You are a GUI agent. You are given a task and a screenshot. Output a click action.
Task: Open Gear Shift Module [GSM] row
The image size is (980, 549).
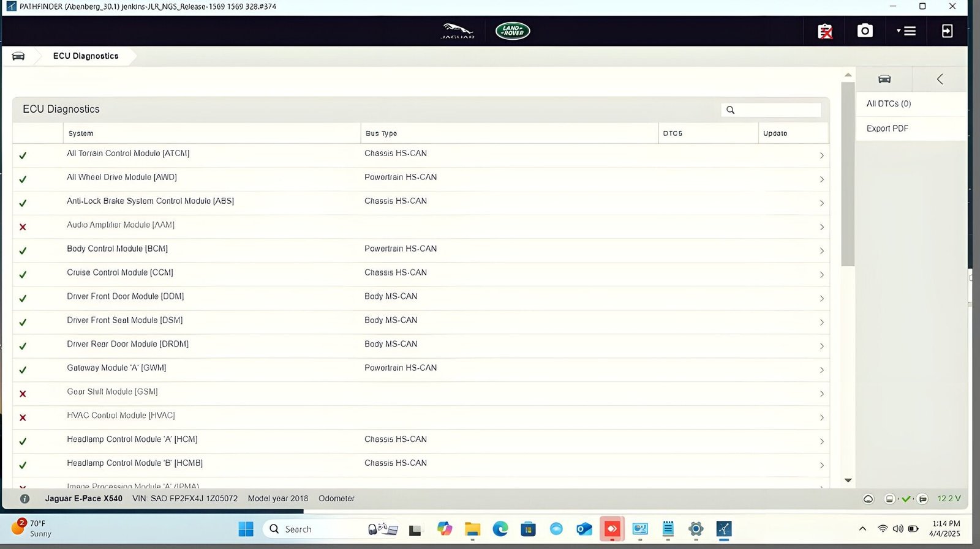[421, 394]
